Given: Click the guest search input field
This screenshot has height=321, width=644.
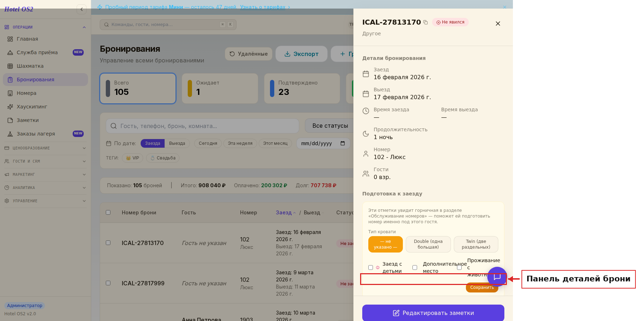Looking at the screenshot, I should pyautogui.click(x=202, y=126).
